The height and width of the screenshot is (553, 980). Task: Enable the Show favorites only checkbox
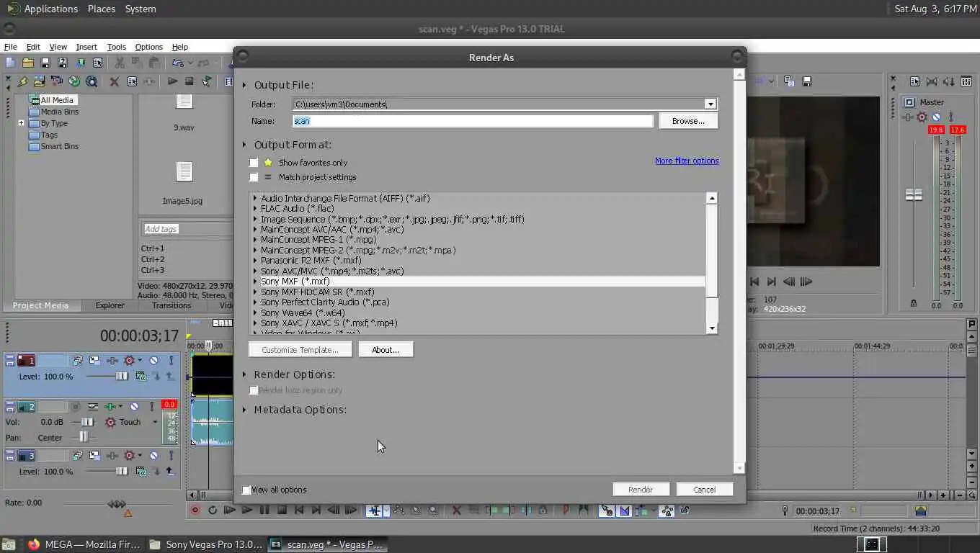254,163
